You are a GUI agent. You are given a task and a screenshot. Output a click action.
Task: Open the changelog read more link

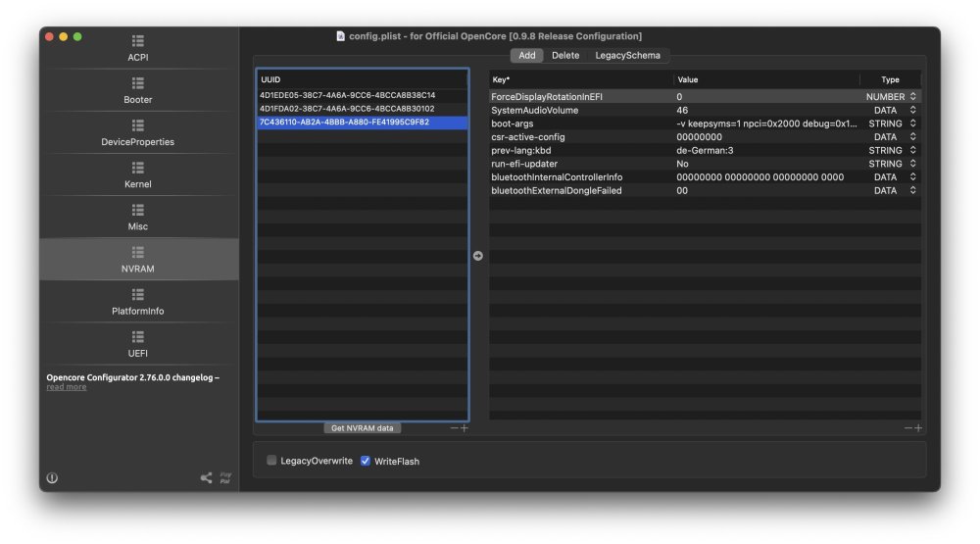point(67,387)
